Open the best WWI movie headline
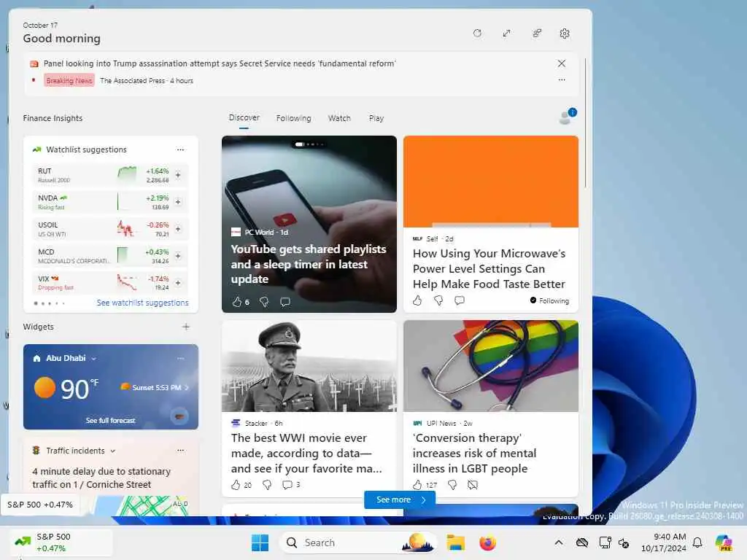Image resolution: width=747 pixels, height=560 pixels. [x=306, y=454]
